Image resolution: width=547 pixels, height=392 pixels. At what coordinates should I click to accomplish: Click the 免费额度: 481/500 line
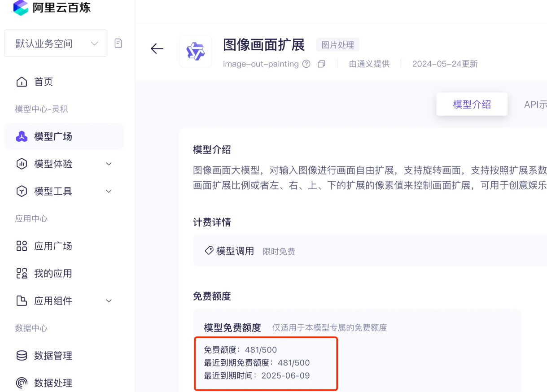point(241,349)
